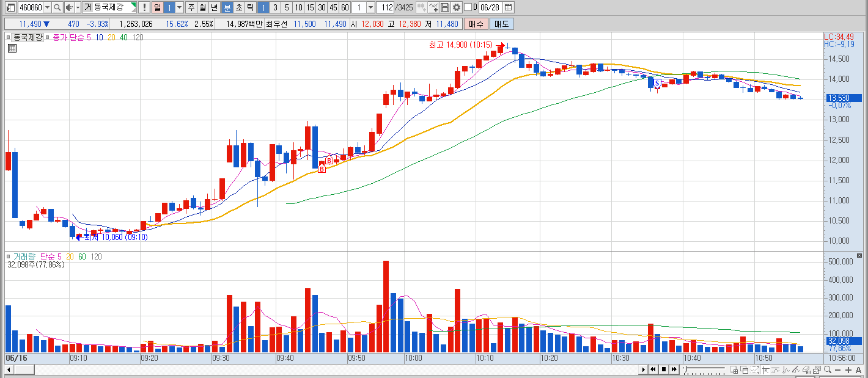
Task: Click the floppy disk save chart icon
Action: (x=445, y=7)
